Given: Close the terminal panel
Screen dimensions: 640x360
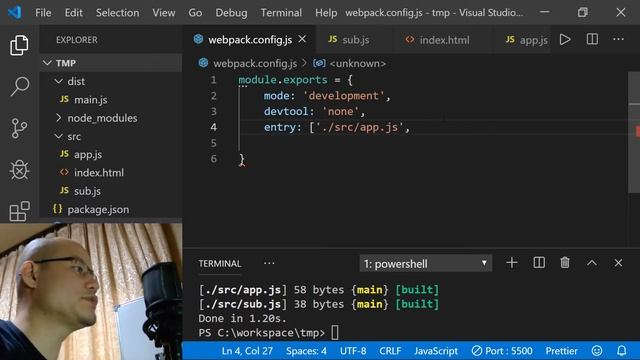Looking at the screenshot, I should (x=618, y=263).
